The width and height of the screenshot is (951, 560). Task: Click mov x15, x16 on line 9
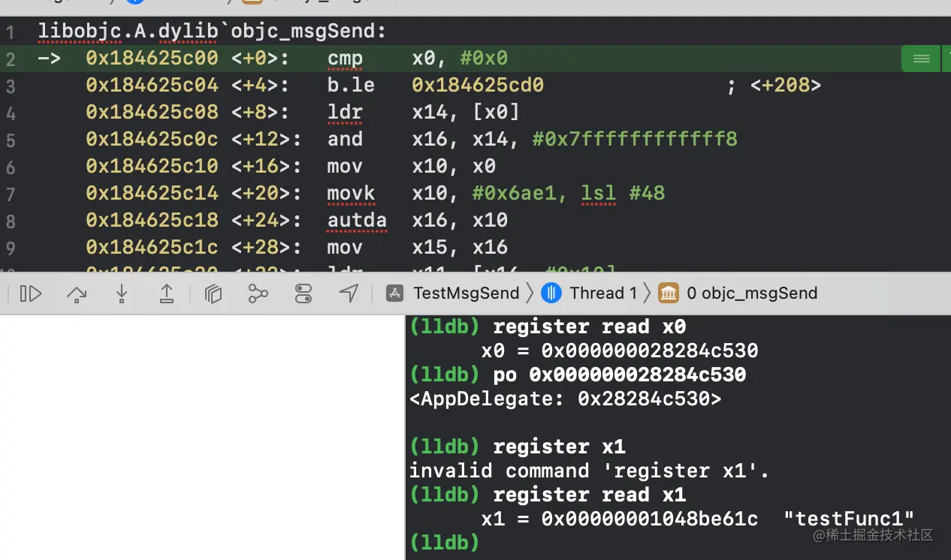tap(418, 247)
